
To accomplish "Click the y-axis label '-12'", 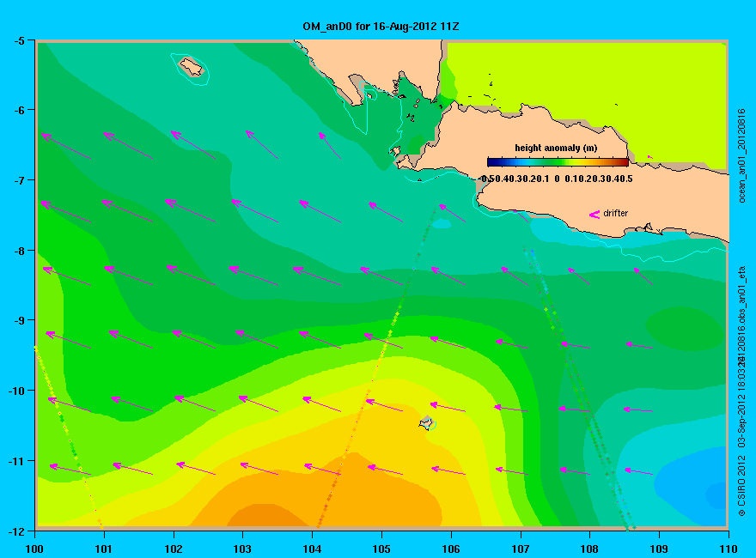I will tap(17, 531).
